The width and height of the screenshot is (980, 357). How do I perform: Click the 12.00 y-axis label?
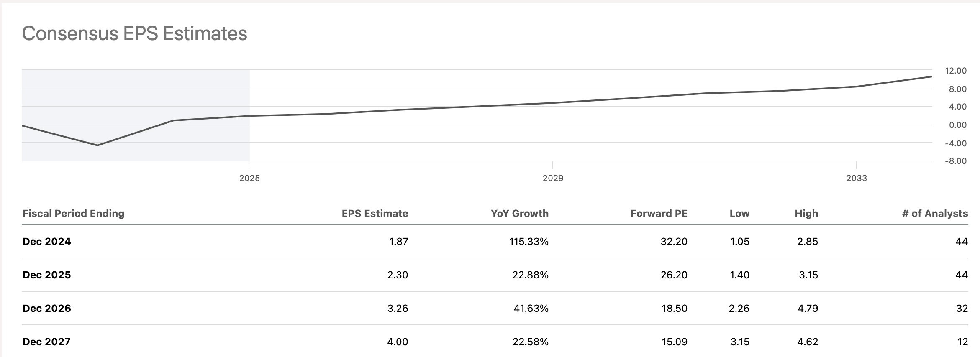point(956,71)
